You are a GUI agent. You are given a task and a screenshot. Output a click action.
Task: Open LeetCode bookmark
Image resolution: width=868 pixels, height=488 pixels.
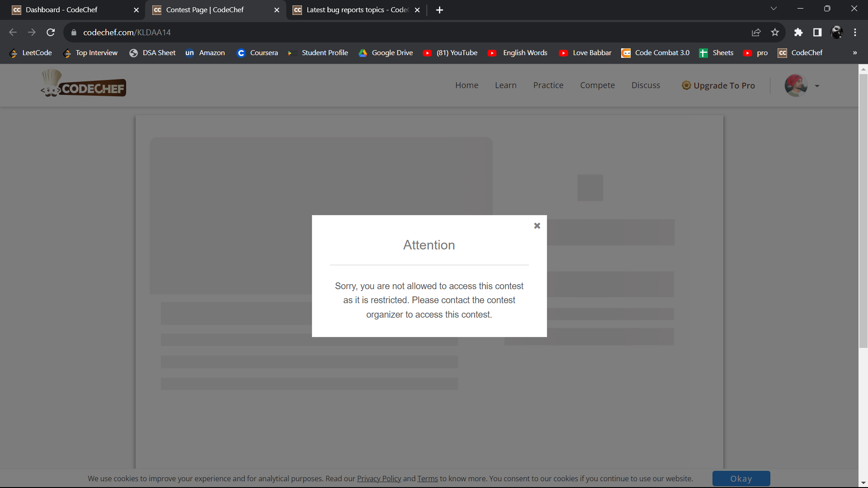pyautogui.click(x=31, y=53)
